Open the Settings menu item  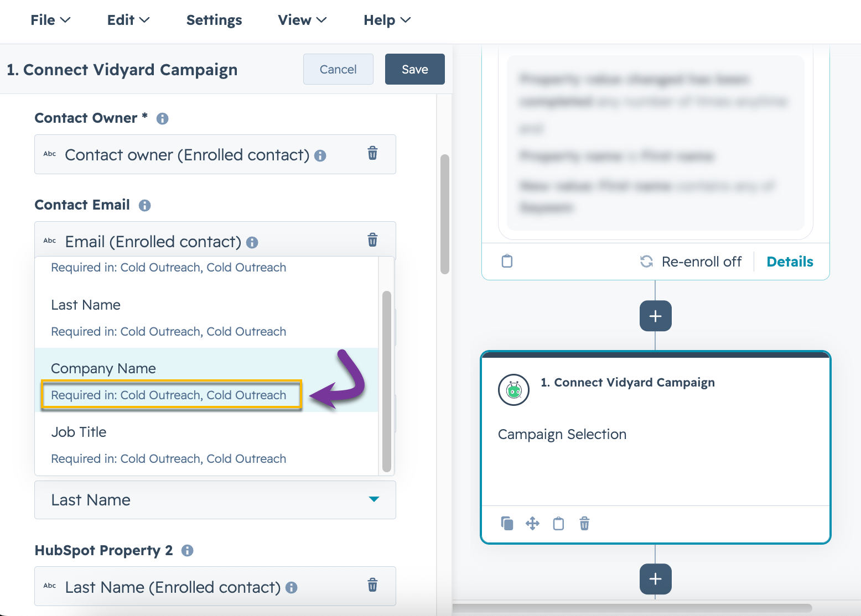tap(214, 20)
